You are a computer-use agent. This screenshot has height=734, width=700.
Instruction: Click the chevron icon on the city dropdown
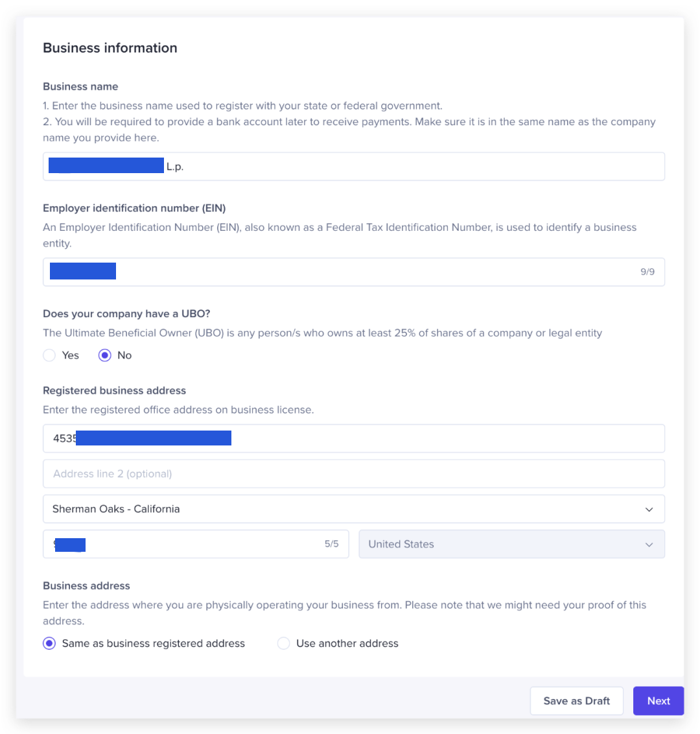point(649,510)
